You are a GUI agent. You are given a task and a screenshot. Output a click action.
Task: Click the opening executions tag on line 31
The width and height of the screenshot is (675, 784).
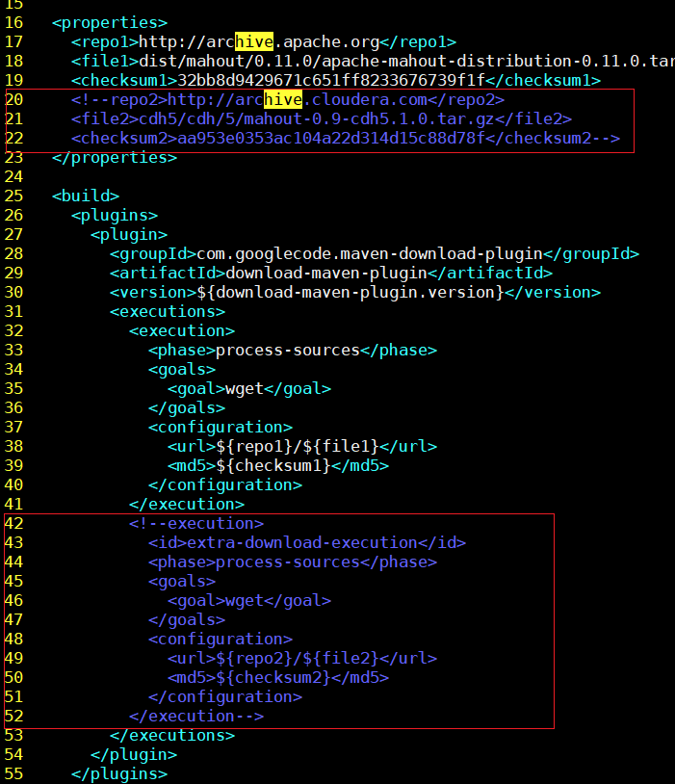click(x=168, y=311)
